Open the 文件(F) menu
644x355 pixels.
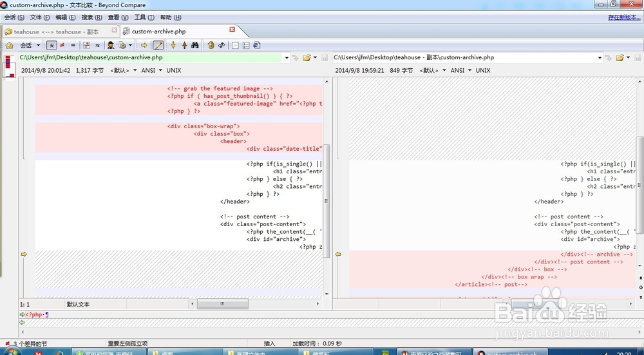point(40,17)
